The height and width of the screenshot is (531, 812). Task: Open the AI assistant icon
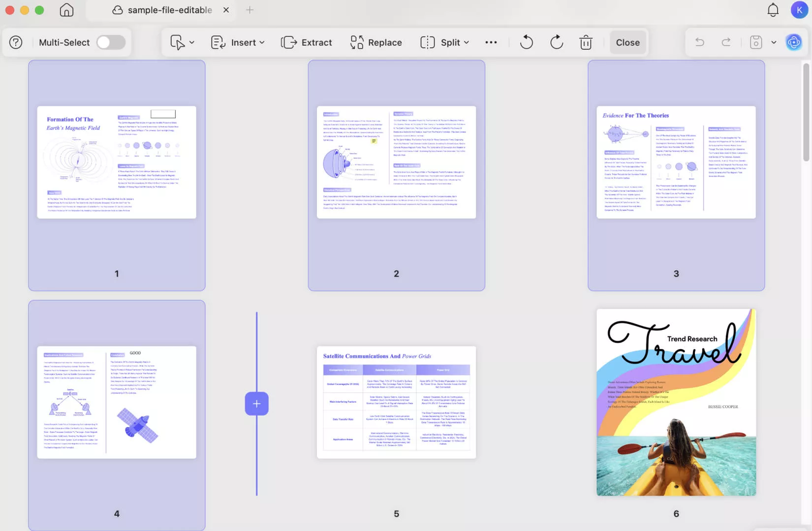(x=794, y=42)
